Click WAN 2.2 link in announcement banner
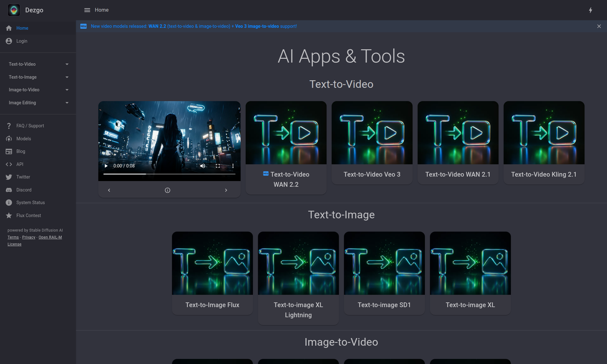The height and width of the screenshot is (364, 607). [157, 26]
